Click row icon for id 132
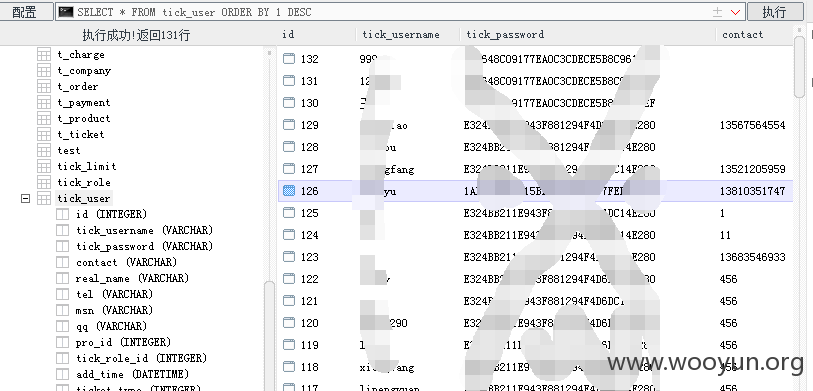Viewport: 813px width, 391px height. pyautogui.click(x=289, y=59)
